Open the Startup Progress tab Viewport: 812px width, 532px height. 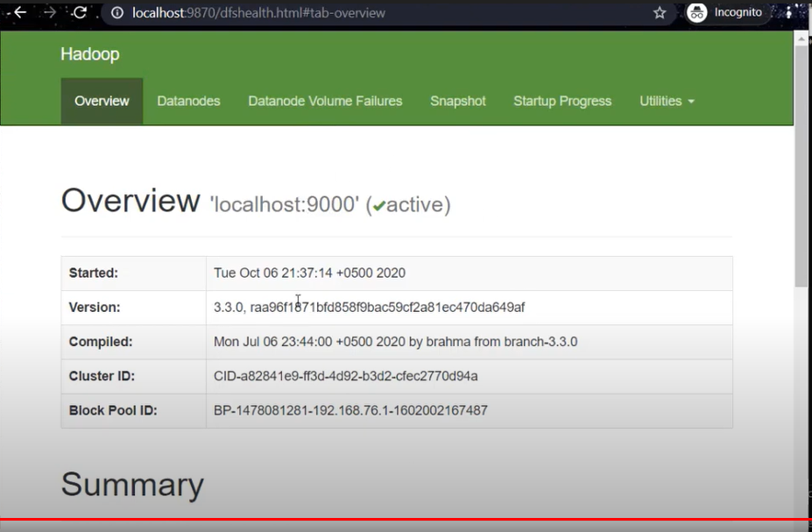(562, 101)
